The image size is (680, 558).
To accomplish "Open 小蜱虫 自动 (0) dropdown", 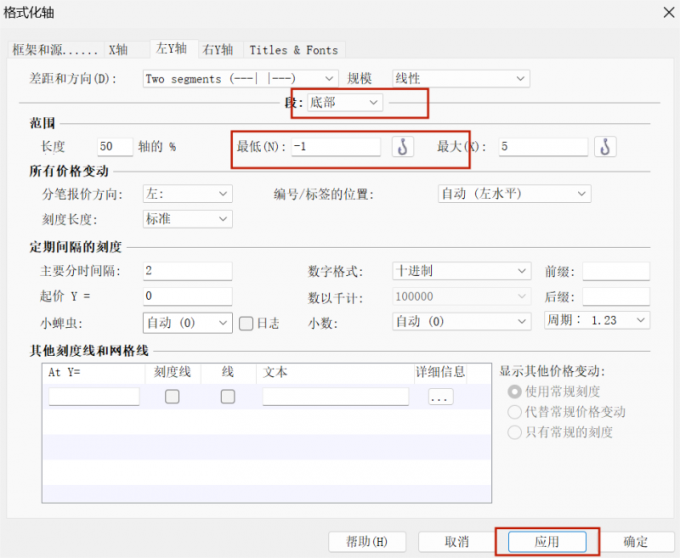I will (x=187, y=323).
